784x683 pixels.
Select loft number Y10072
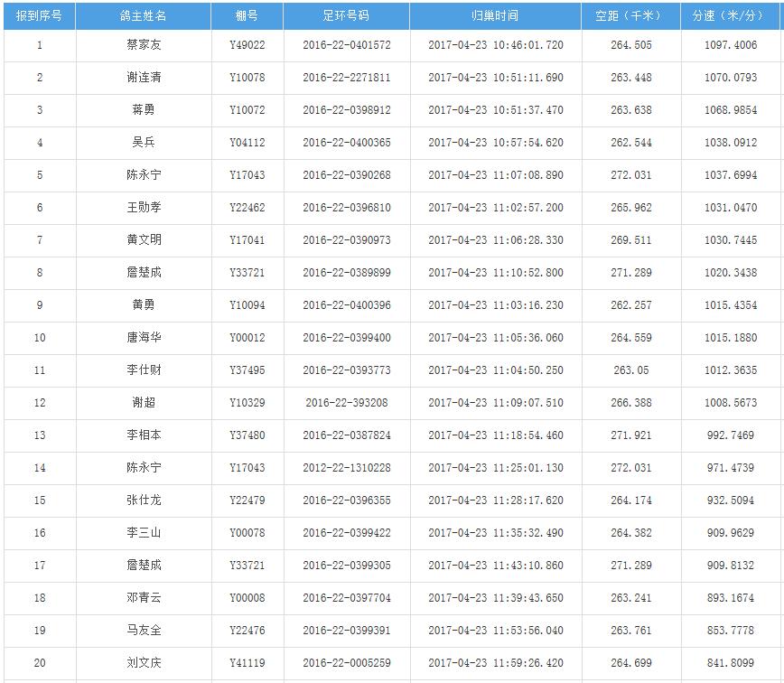[x=247, y=110]
